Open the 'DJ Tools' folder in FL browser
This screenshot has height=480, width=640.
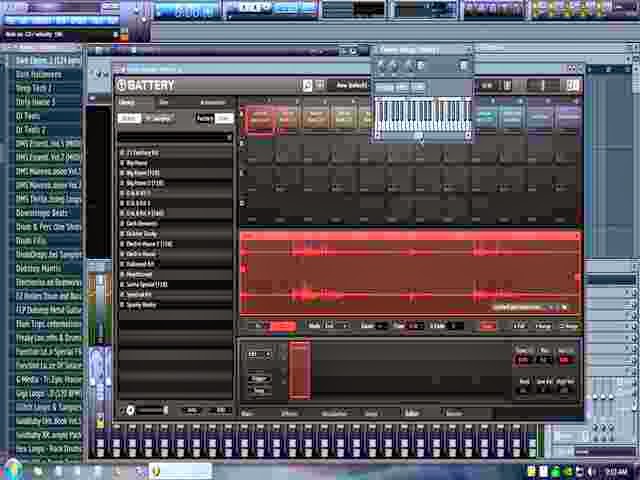click(28, 116)
